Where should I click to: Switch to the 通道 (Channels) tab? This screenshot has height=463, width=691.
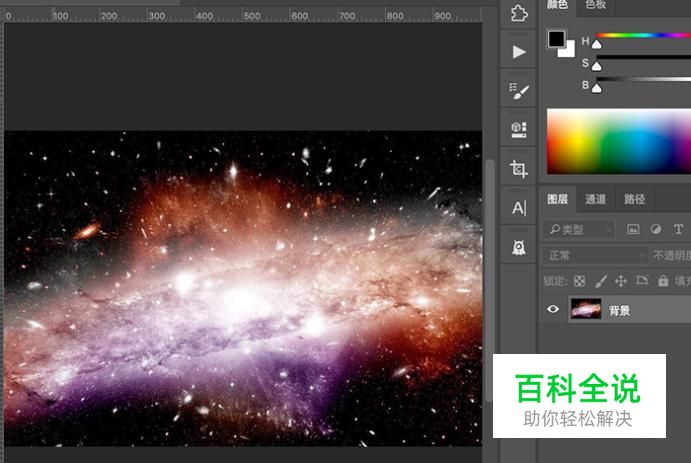595,199
